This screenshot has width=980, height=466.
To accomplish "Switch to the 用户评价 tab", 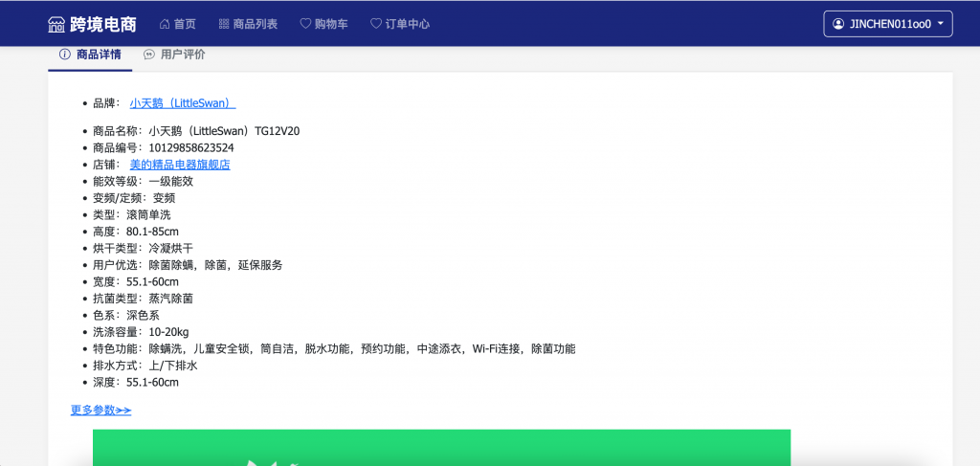I will pos(174,55).
